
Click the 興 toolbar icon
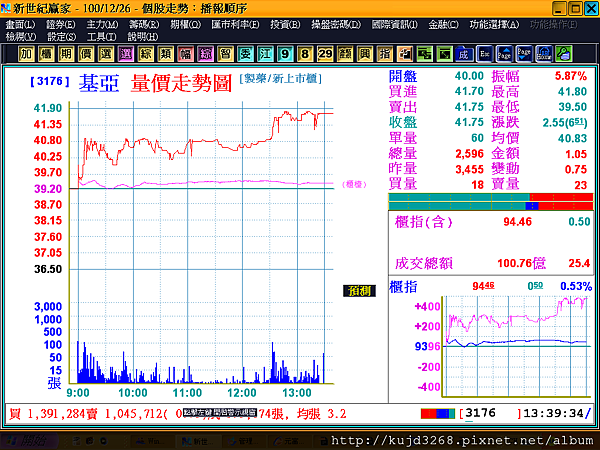pos(365,54)
